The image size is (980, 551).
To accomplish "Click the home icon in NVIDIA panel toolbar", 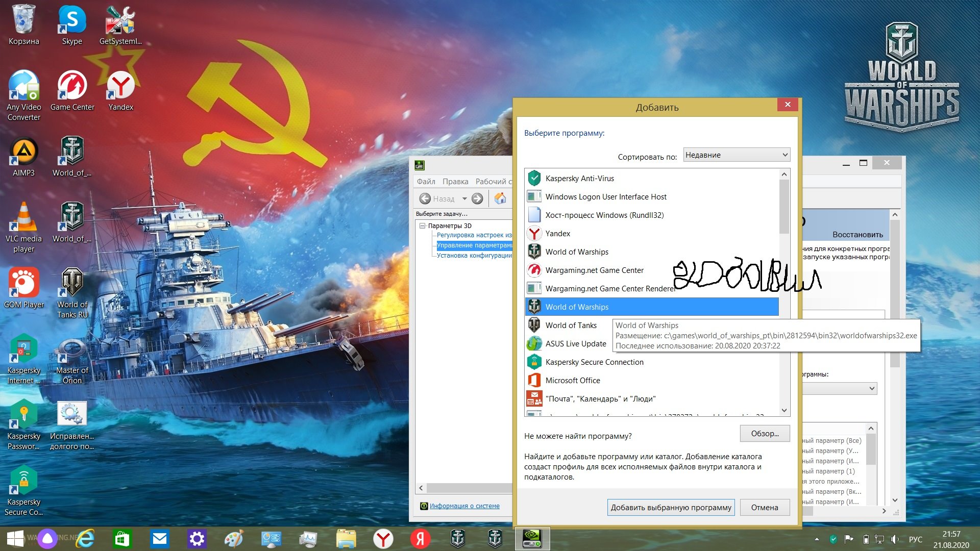I will click(x=500, y=198).
